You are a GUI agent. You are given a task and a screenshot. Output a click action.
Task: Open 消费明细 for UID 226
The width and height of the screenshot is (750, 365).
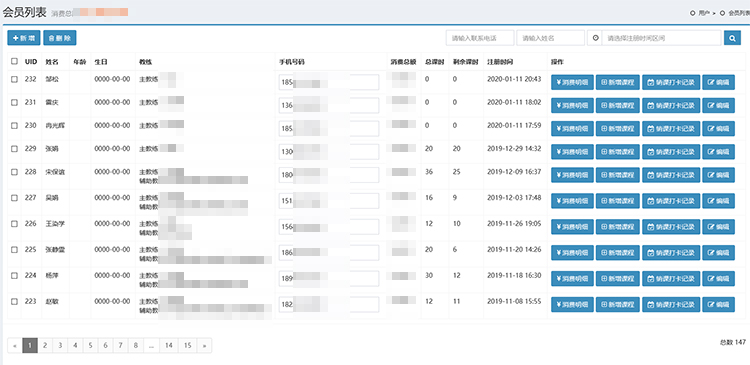tap(572, 226)
